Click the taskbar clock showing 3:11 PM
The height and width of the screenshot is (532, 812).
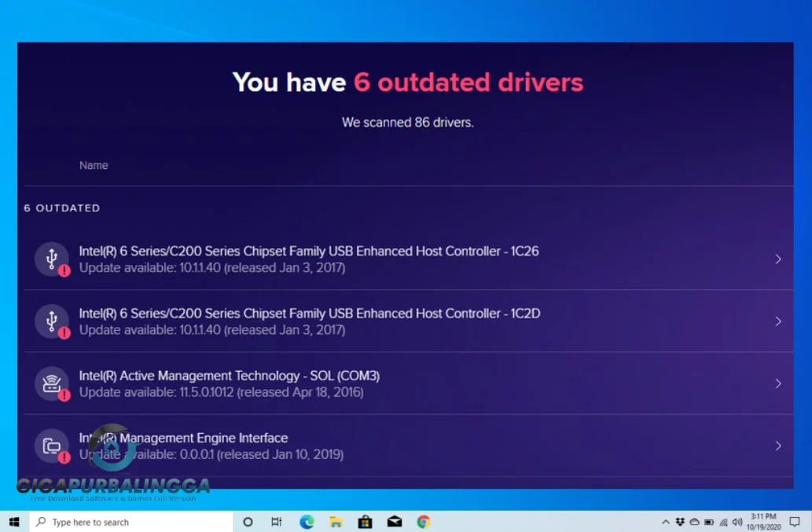(x=763, y=522)
